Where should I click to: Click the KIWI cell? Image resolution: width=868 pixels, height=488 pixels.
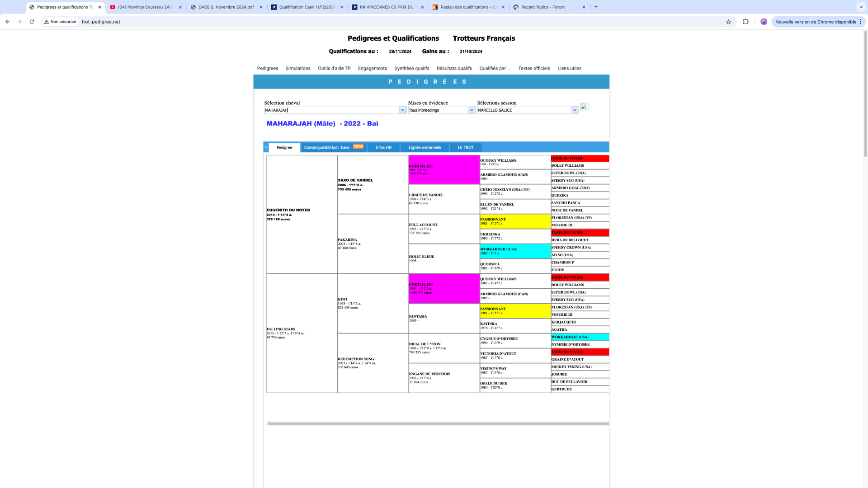pos(373,303)
